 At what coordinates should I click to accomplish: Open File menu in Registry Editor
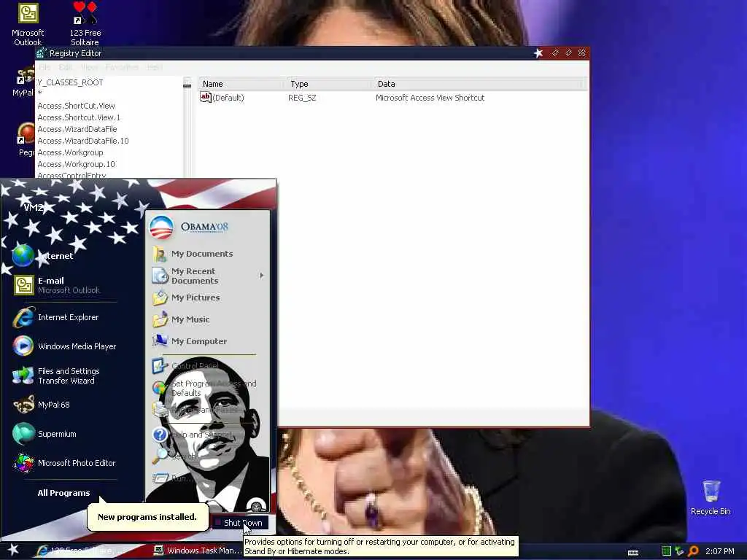click(44, 67)
